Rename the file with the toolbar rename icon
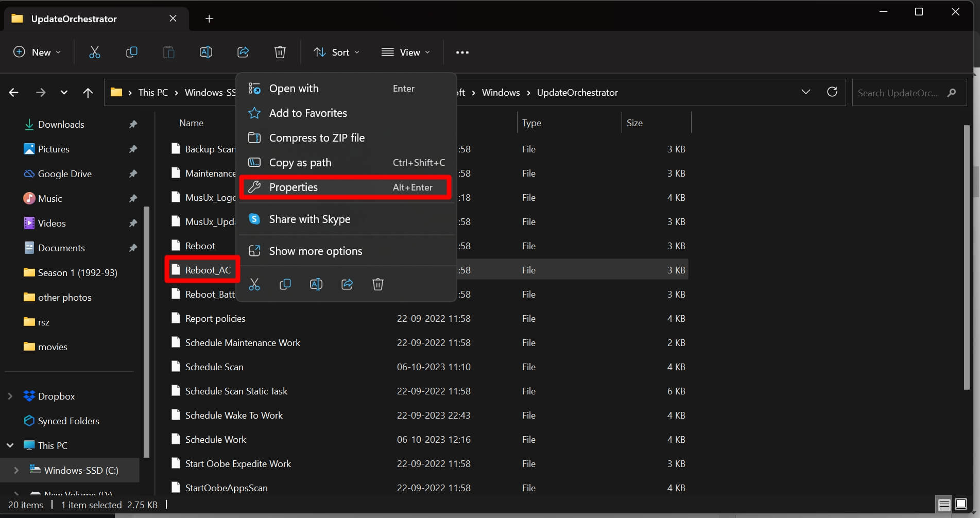The height and width of the screenshot is (518, 980). [205, 52]
